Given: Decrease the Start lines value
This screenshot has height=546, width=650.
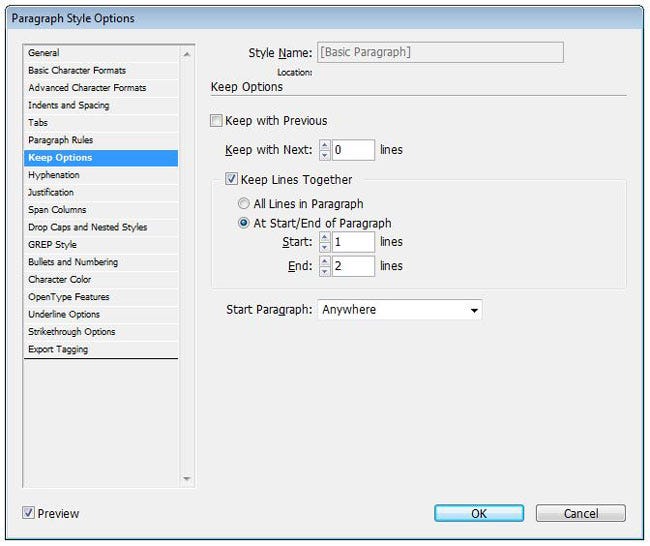Looking at the screenshot, I should (x=325, y=247).
